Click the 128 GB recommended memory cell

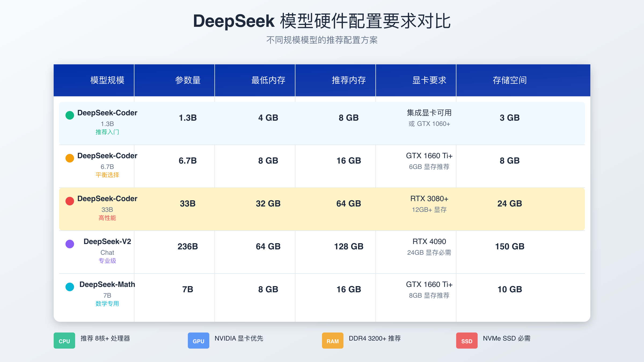[349, 246]
